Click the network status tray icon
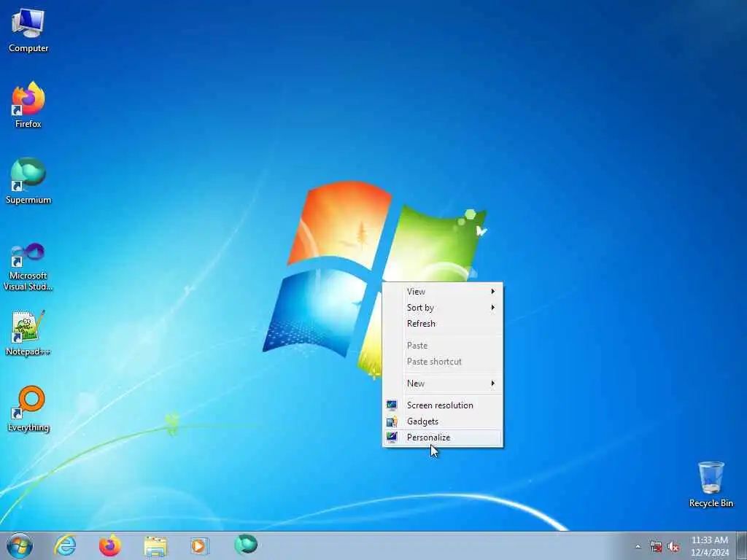The width and height of the screenshot is (747, 560). pos(656,547)
